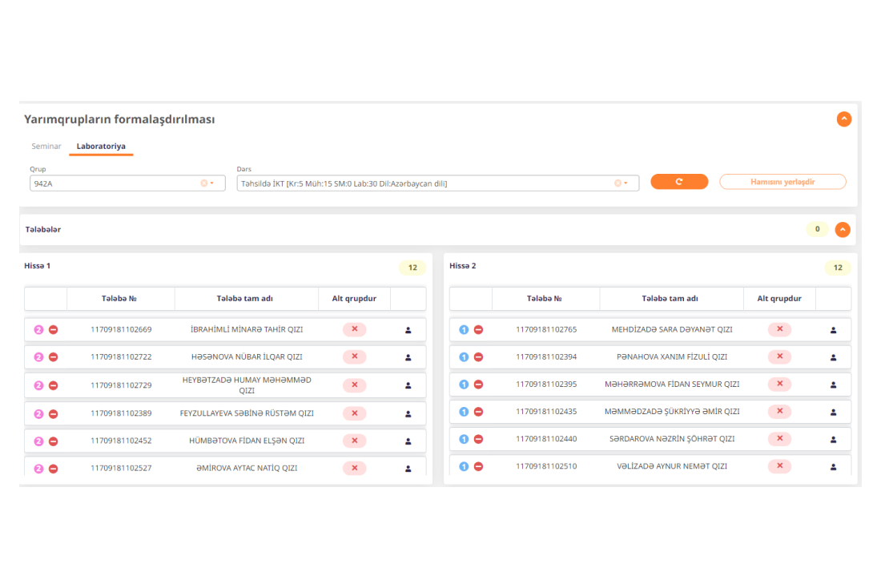Select the Laboratoriya tab

tap(101, 147)
